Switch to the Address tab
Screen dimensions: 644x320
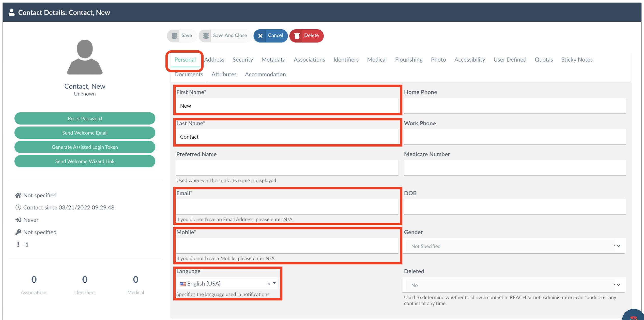(x=214, y=60)
